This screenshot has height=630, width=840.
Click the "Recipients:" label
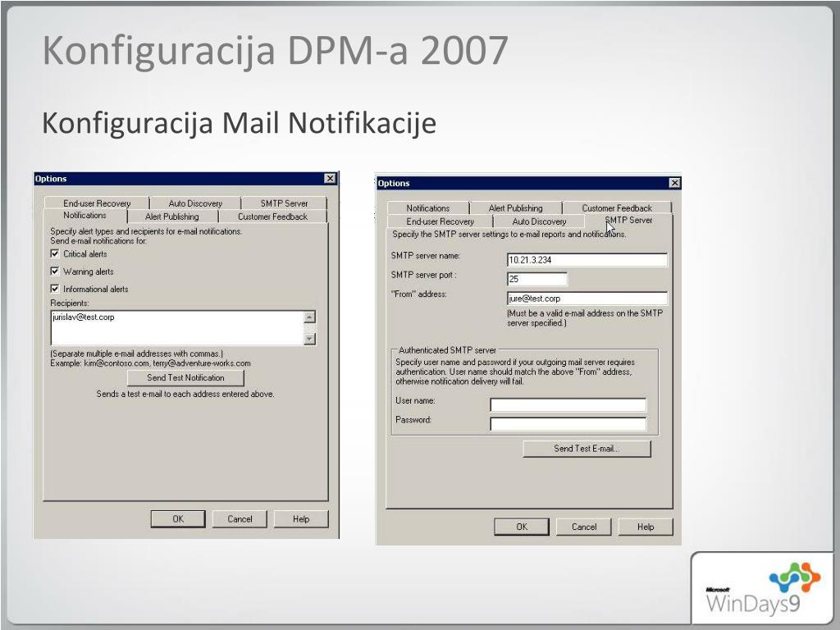coord(70,303)
